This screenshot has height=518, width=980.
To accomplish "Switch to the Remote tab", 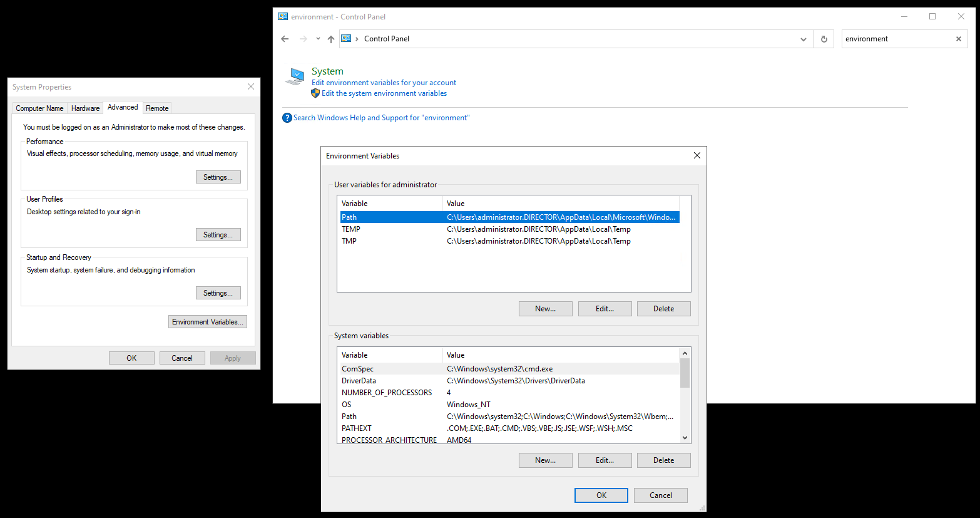I will pyautogui.click(x=156, y=107).
